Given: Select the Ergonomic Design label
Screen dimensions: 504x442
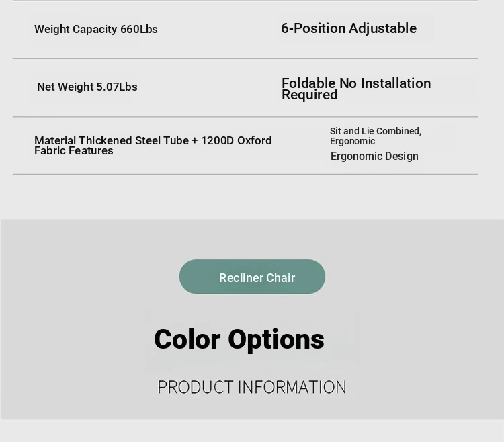Looking at the screenshot, I should (x=374, y=156).
